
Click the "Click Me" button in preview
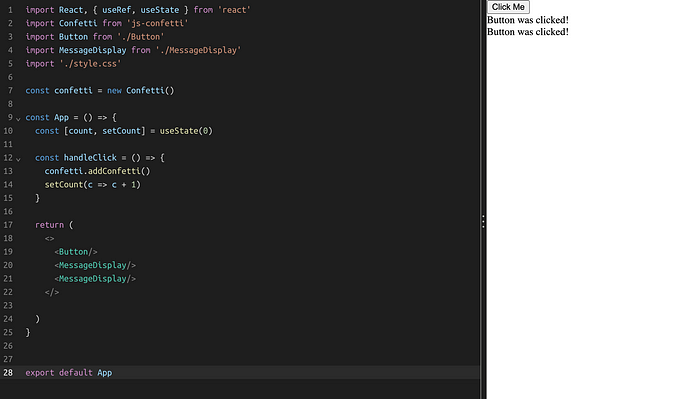508,7
